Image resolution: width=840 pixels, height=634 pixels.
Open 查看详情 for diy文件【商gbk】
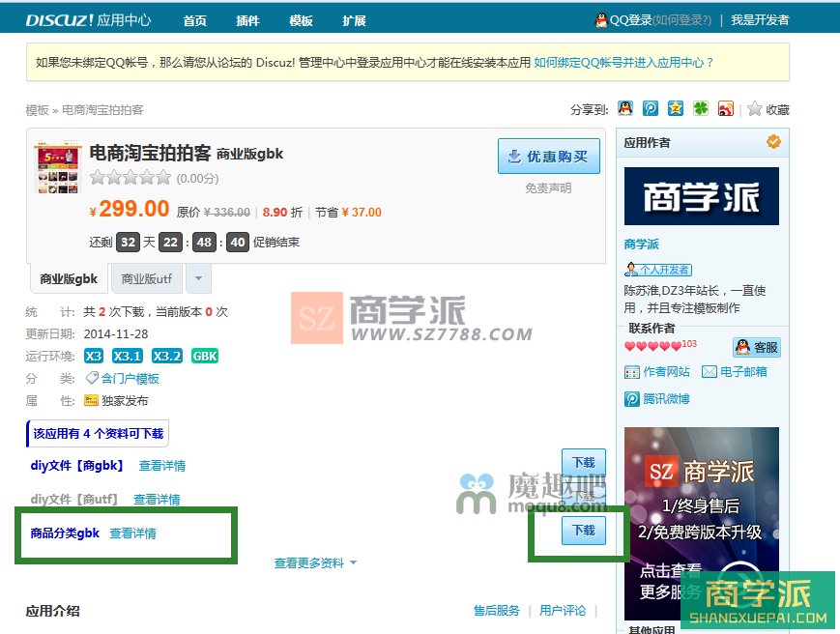(x=162, y=466)
